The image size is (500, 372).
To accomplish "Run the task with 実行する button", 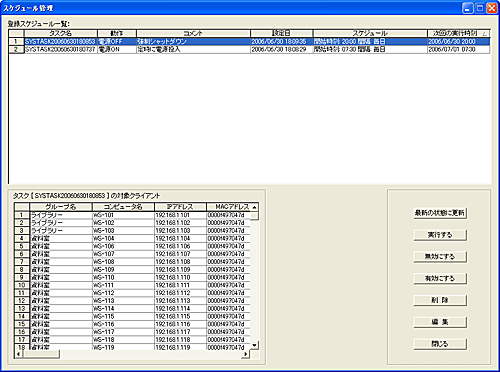I will coord(440,235).
